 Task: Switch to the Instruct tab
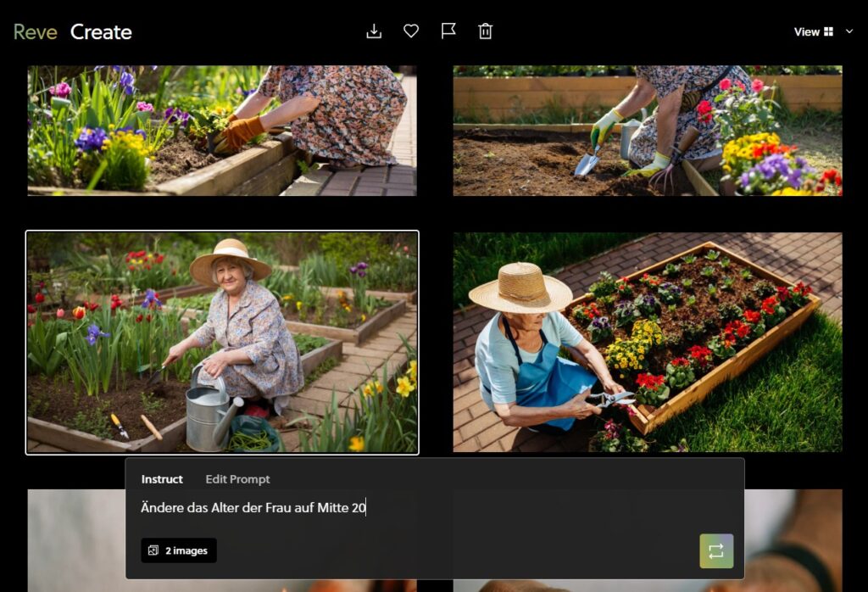162,479
